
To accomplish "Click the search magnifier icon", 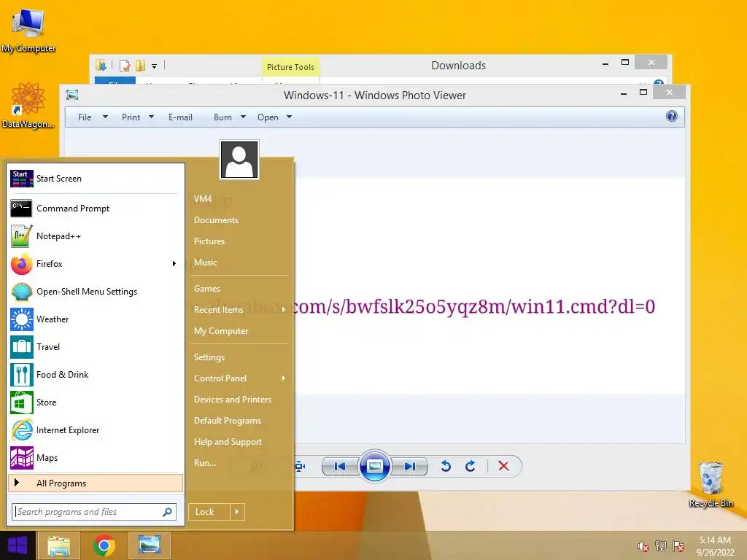I will (168, 512).
